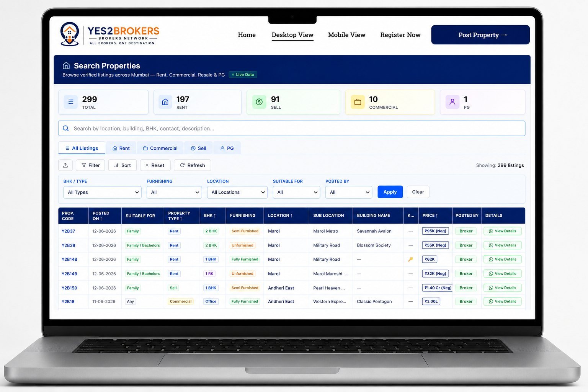Select the All Listings tab
The image size is (588, 392).
pos(82,148)
